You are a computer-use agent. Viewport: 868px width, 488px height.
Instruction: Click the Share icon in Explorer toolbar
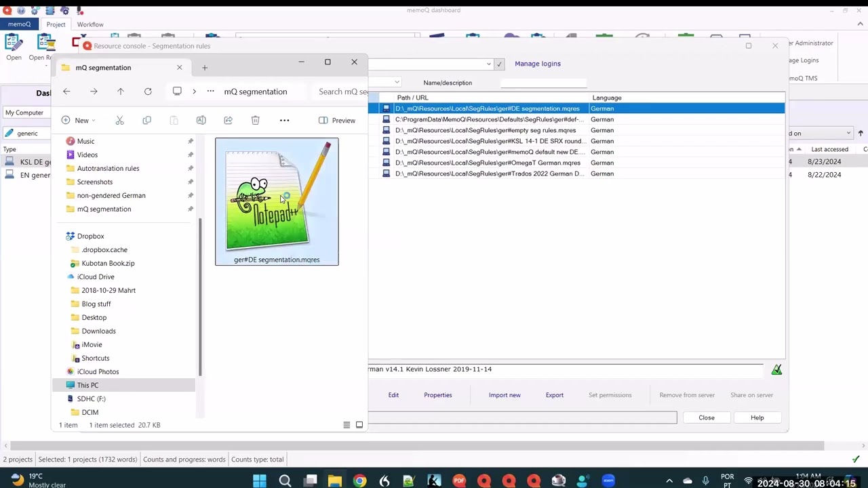tap(228, 120)
